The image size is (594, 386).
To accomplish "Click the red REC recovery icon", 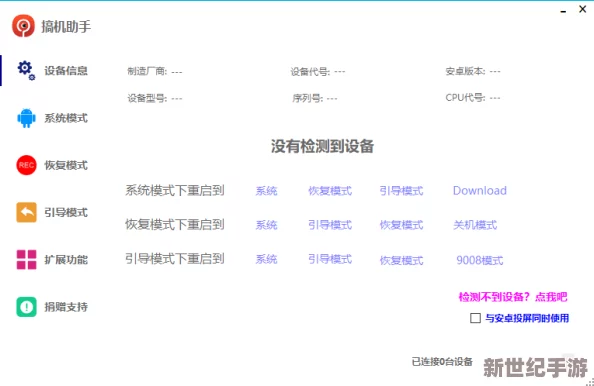I will click(27, 165).
